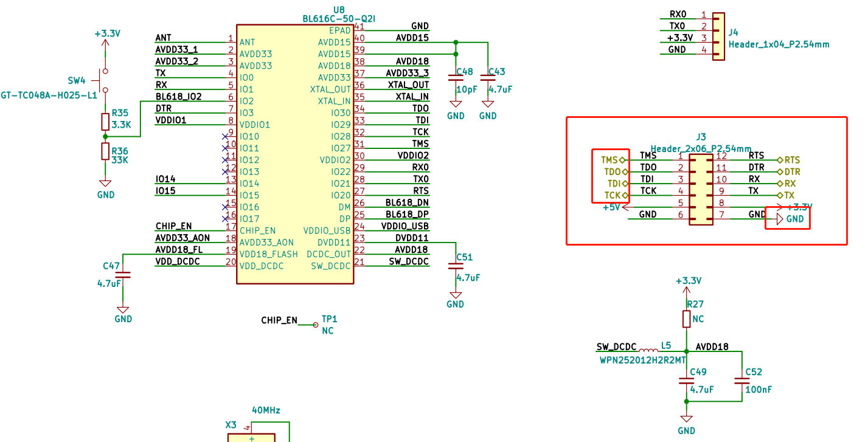Select the no-connect X on pin 12
Image resolution: width=868 pixels, height=442 pixels.
tap(225, 171)
